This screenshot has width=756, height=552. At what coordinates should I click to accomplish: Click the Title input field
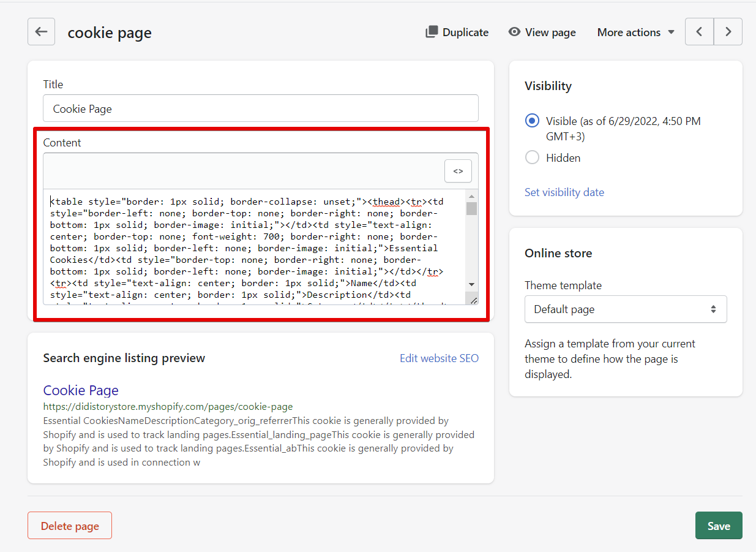click(x=261, y=108)
